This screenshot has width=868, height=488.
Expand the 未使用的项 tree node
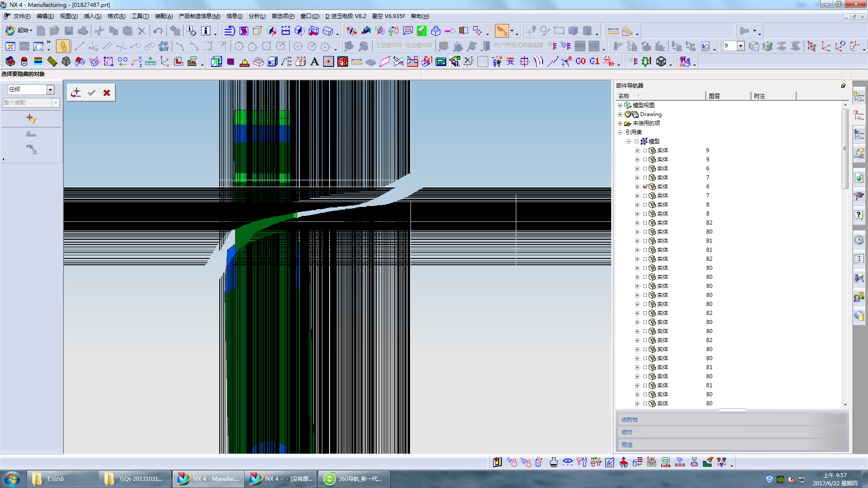[x=620, y=123]
